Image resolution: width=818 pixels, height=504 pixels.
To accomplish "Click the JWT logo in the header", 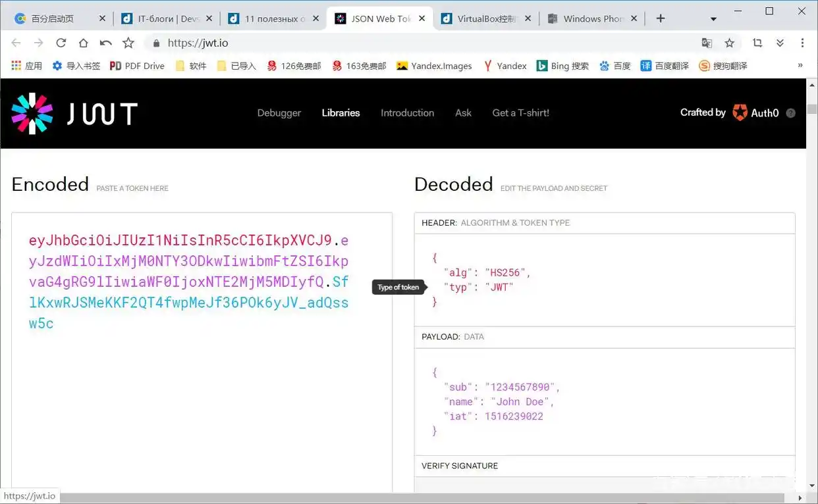I will (74, 113).
